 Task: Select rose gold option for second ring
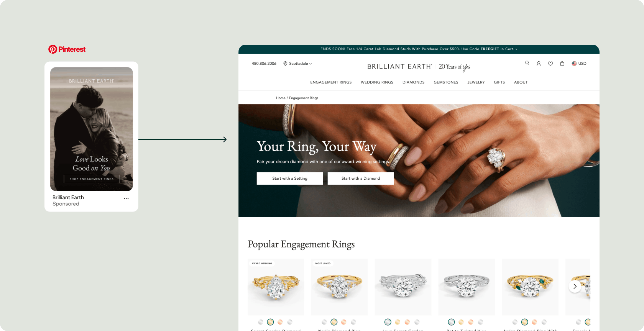click(x=344, y=322)
